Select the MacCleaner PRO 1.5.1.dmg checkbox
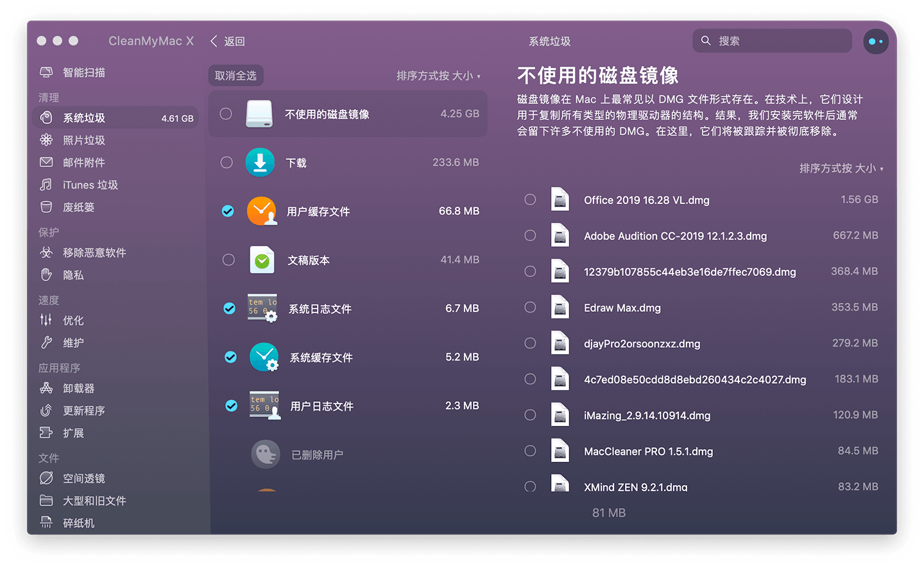Screen dimensions: 924x568 pyautogui.click(x=530, y=451)
